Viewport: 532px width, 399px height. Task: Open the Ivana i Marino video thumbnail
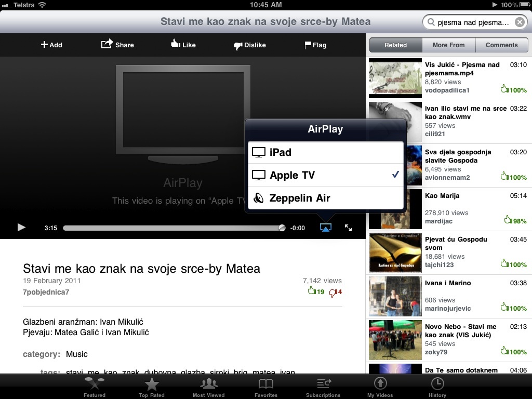395,297
